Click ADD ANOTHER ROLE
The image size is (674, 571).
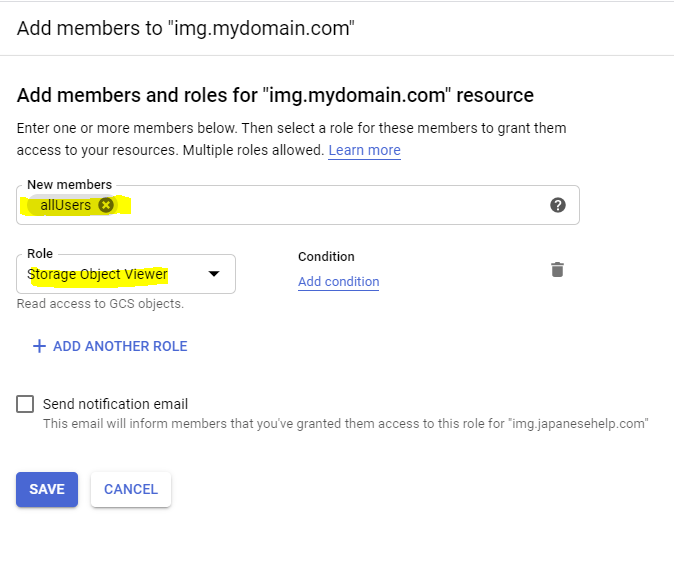[x=110, y=346]
